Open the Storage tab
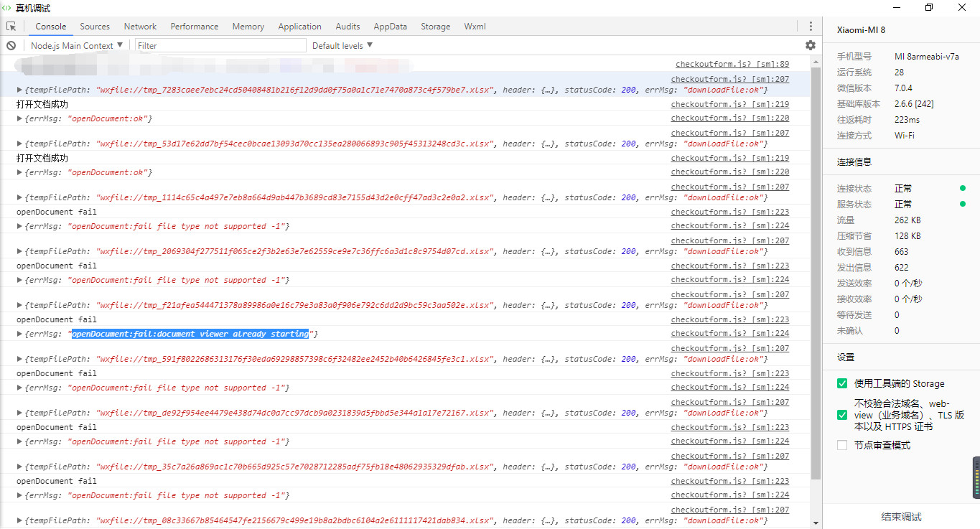 click(x=436, y=27)
